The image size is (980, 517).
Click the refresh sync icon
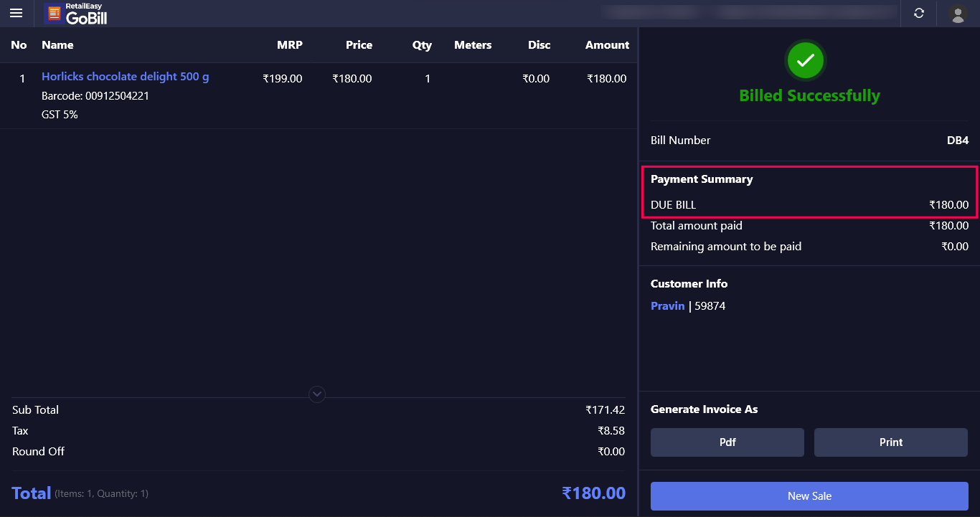(x=918, y=13)
